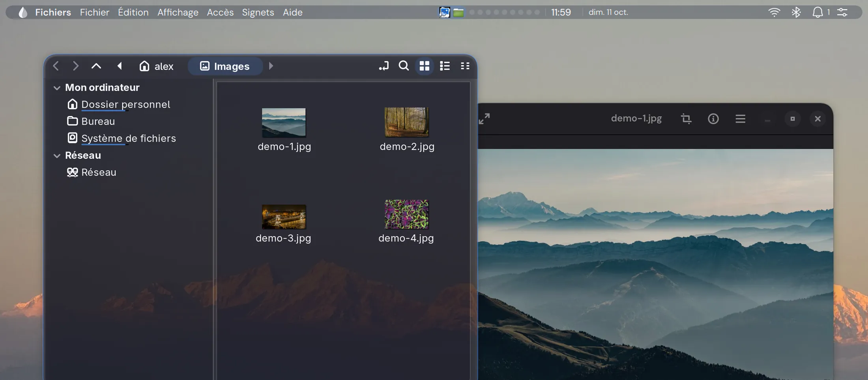Open the Affichage menu
868x380 pixels.
tap(178, 12)
